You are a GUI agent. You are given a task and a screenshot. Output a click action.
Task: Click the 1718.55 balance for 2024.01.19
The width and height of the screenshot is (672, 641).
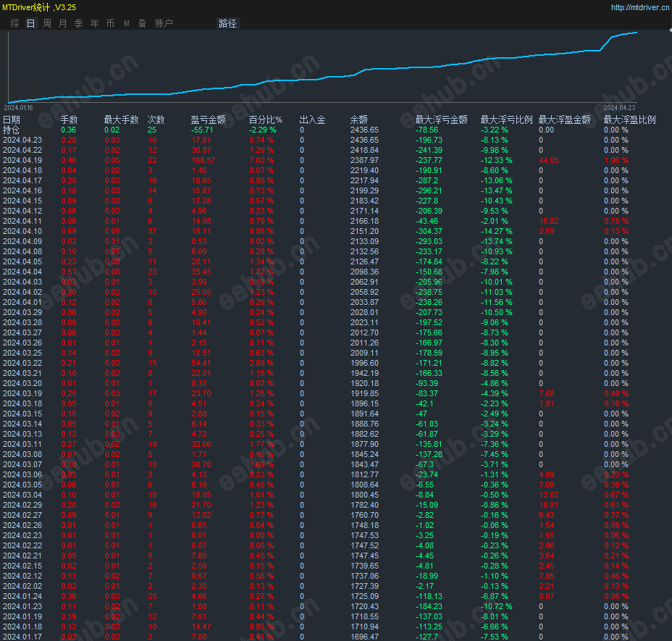click(364, 616)
